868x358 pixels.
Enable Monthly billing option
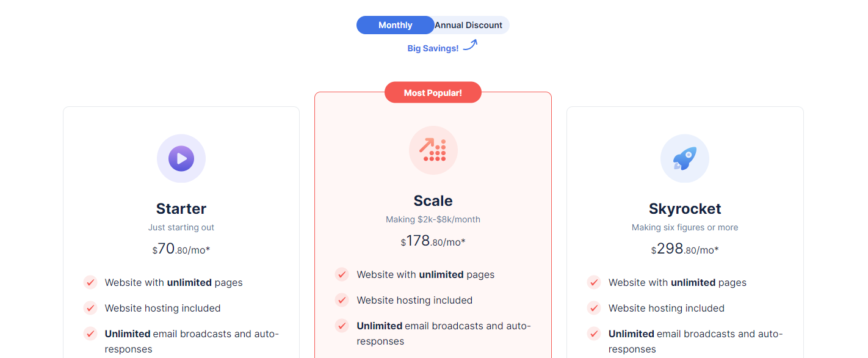[x=395, y=25]
